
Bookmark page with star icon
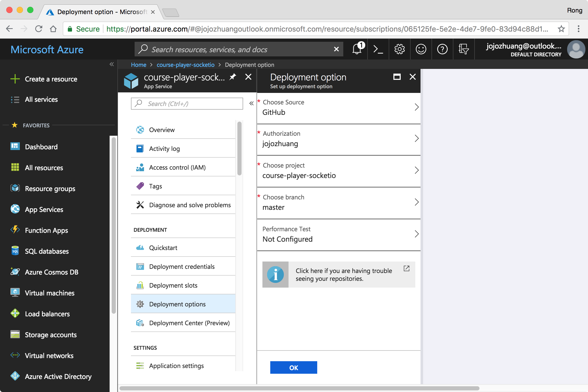[x=561, y=29]
